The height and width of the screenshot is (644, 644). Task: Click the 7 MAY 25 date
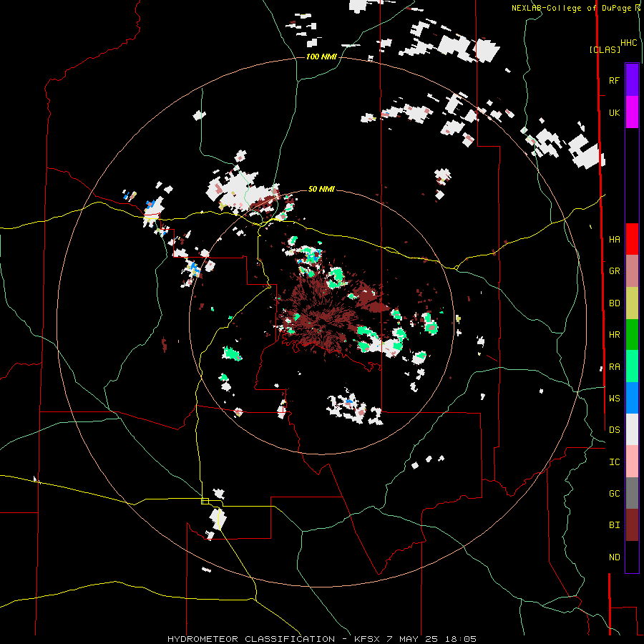(412, 639)
